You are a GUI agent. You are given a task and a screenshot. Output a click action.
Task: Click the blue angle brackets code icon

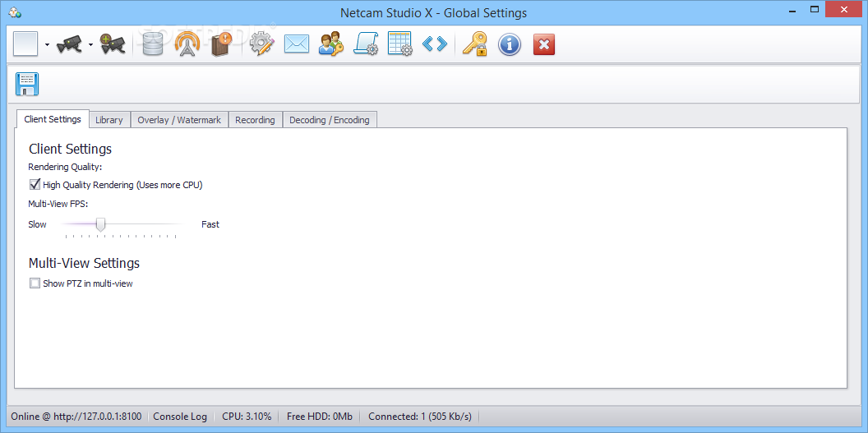pos(435,44)
